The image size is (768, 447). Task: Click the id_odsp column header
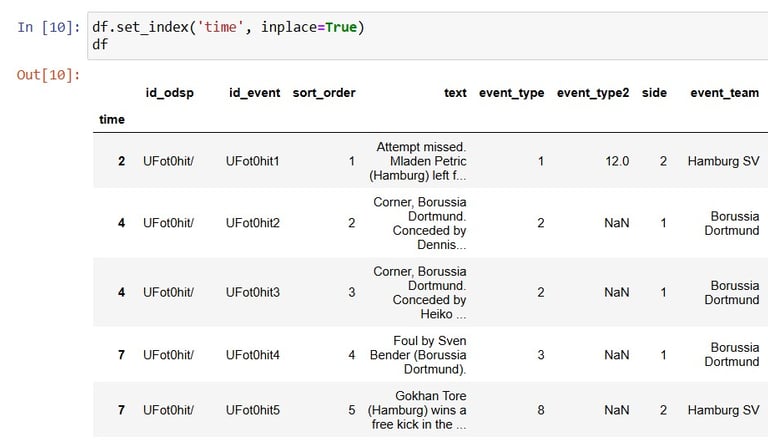[x=169, y=93]
